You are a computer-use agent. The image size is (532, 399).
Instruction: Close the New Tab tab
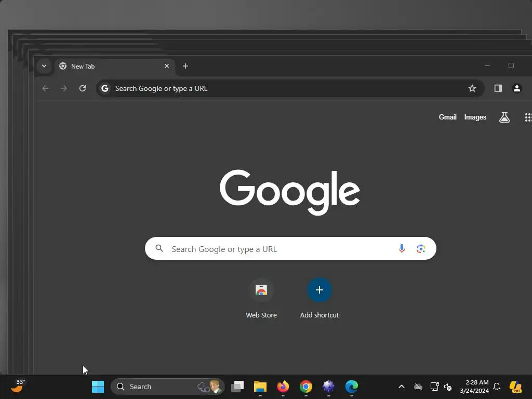click(167, 66)
